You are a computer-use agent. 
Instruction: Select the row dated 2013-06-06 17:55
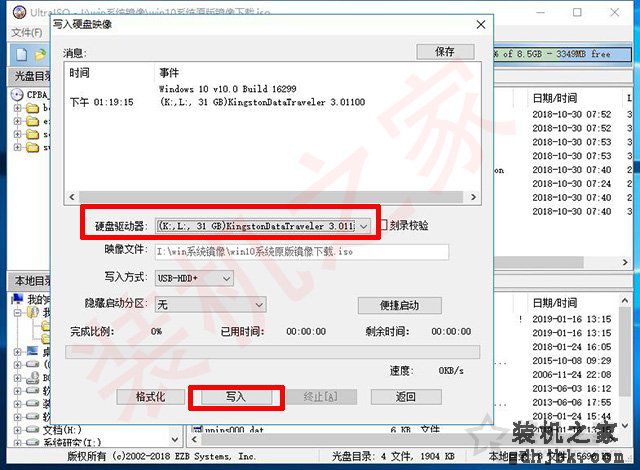(x=571, y=402)
